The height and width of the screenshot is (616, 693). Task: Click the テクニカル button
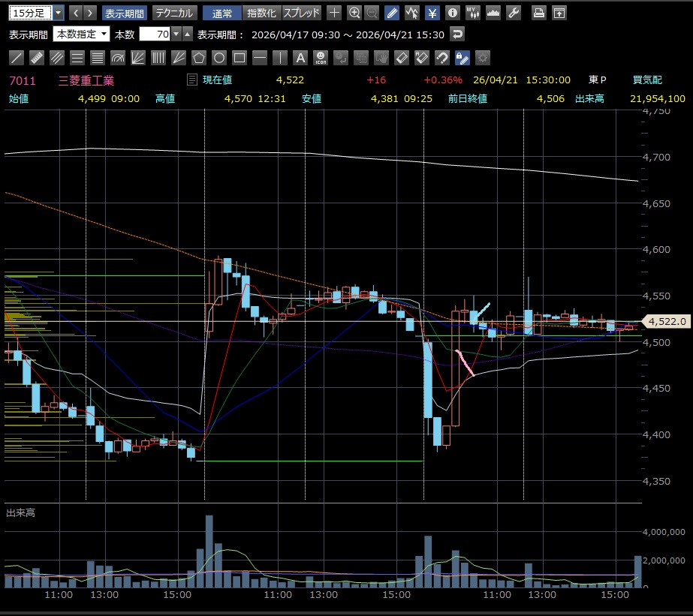[x=175, y=13]
